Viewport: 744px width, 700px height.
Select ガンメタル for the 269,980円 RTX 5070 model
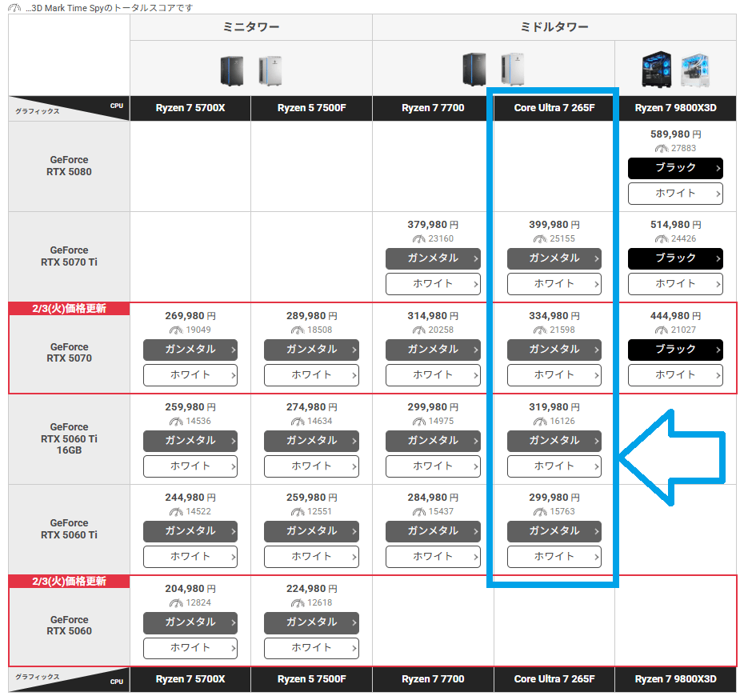(190, 350)
